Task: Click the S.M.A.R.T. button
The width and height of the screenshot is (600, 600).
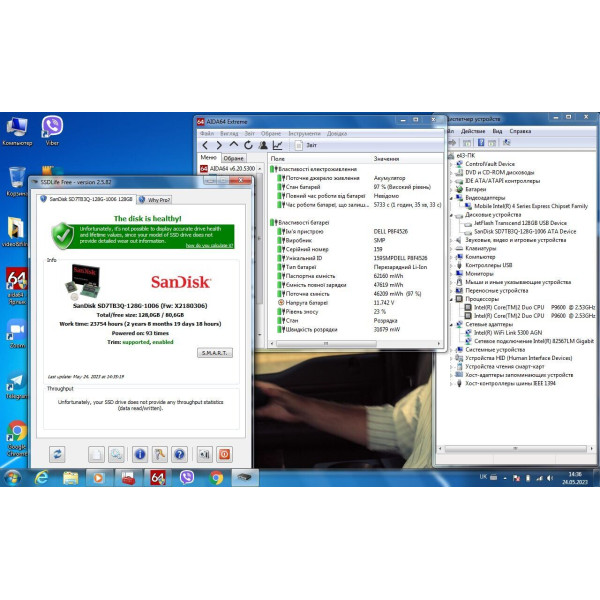Action: (x=215, y=353)
